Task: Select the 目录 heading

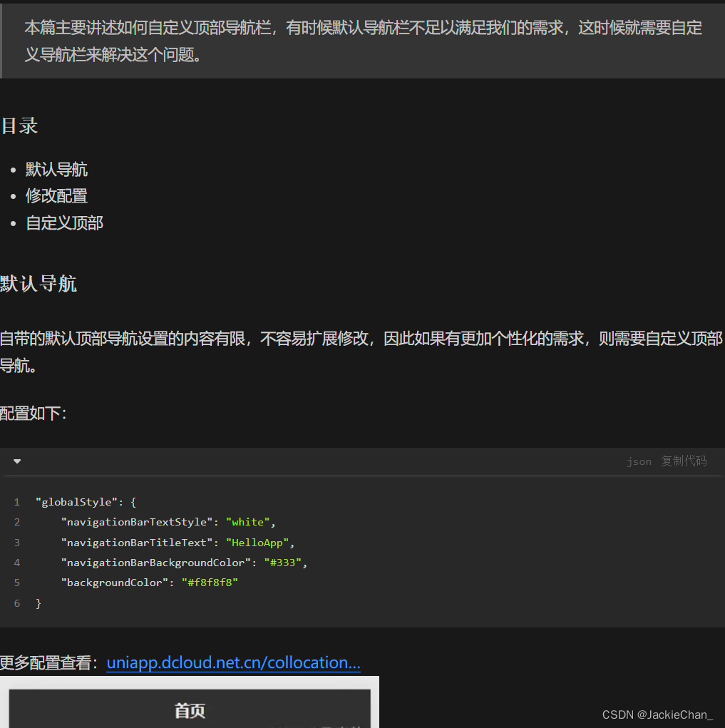Action: 20,125
